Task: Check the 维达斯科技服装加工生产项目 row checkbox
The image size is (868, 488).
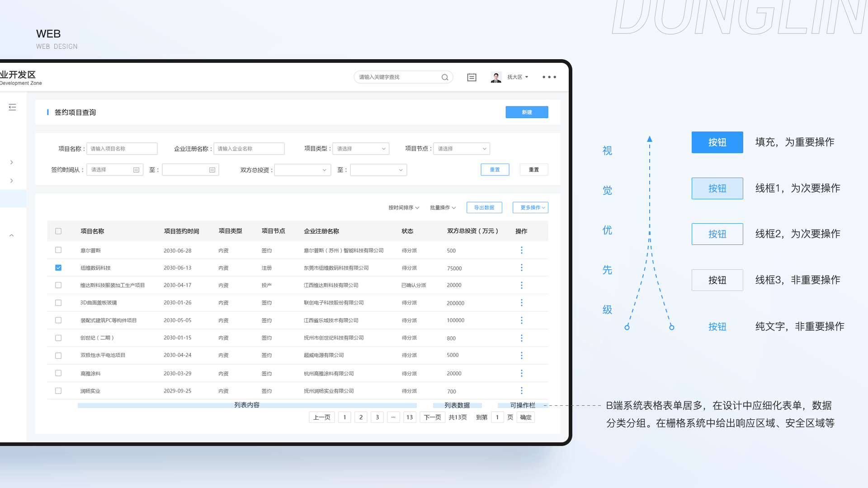Action: click(x=58, y=285)
